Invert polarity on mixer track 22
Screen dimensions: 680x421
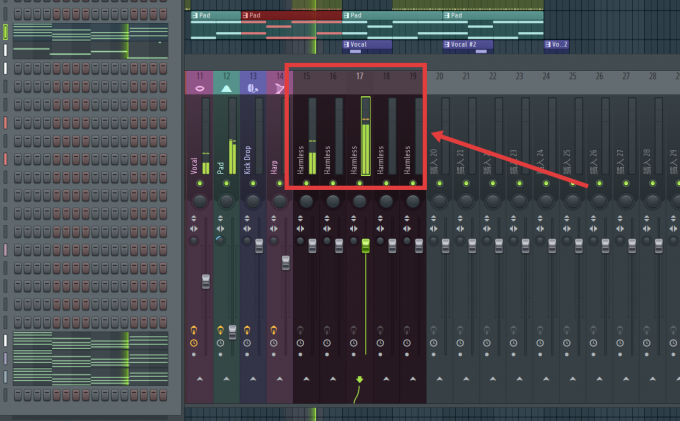[x=487, y=218]
